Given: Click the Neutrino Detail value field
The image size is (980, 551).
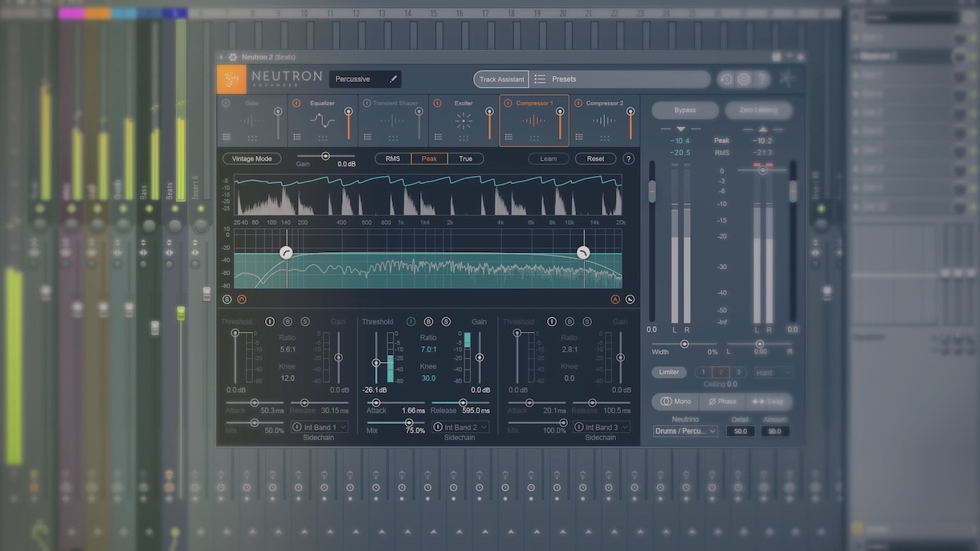Looking at the screenshot, I should tap(740, 431).
